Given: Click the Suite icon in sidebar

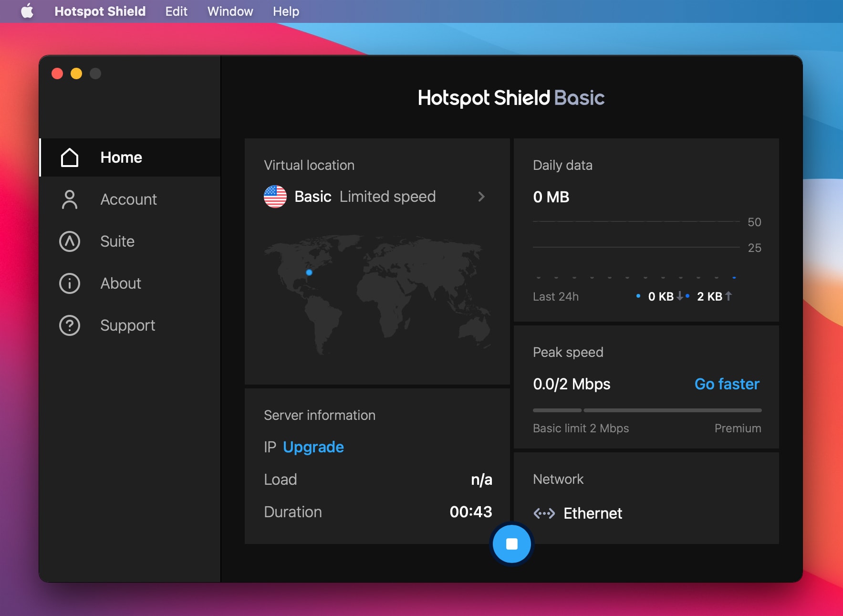Looking at the screenshot, I should click(69, 241).
